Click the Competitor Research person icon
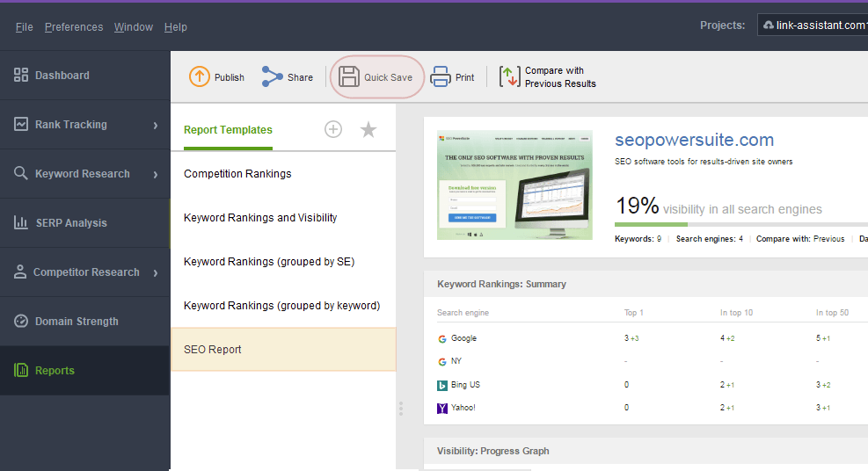Image resolution: width=868 pixels, height=471 pixels. tap(20, 272)
